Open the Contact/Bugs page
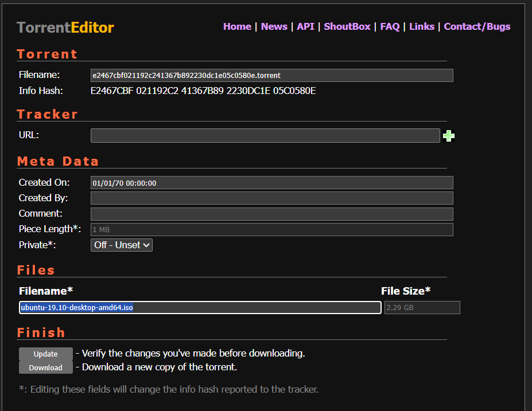The image size is (532, 411). click(477, 26)
